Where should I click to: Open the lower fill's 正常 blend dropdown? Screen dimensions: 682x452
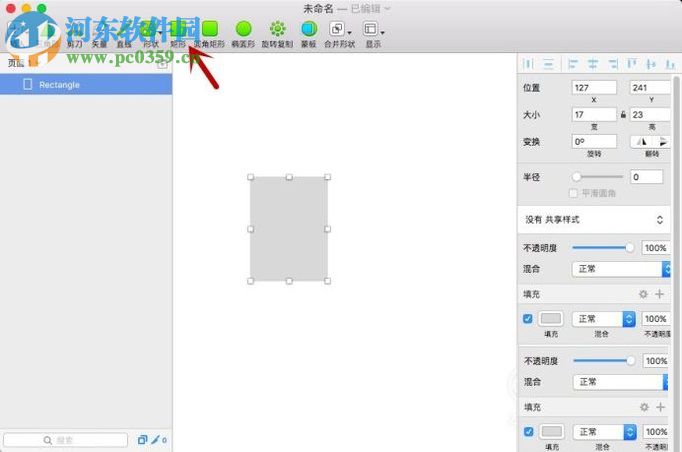(x=605, y=432)
